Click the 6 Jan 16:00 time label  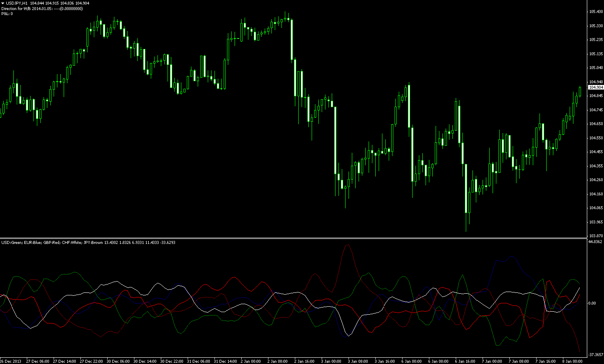[x=465, y=361]
